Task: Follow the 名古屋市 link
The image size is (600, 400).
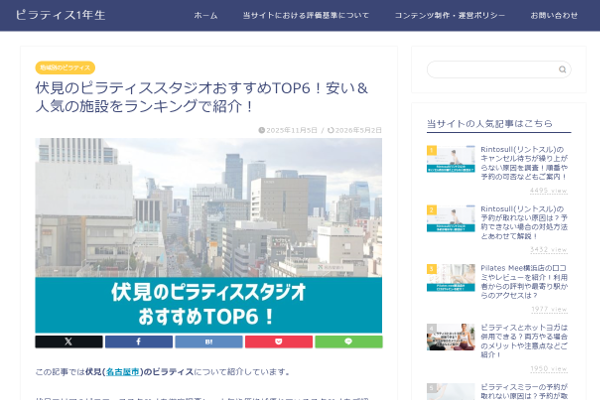Action: tap(123, 372)
